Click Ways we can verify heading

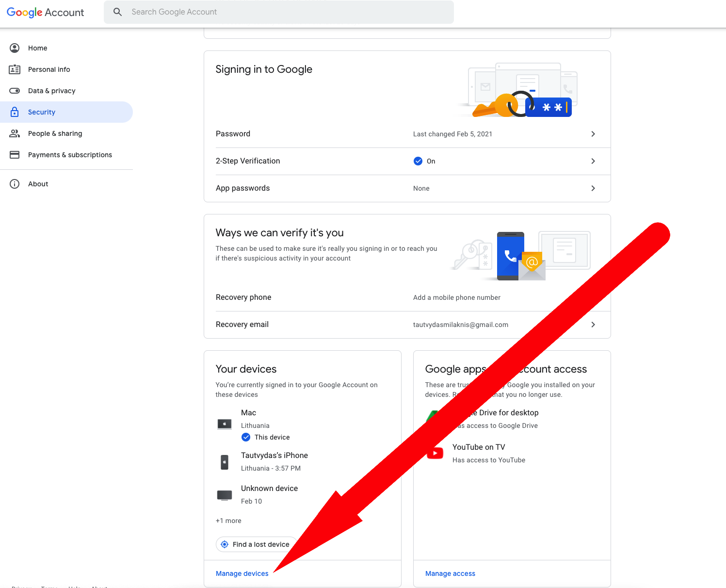[280, 233]
